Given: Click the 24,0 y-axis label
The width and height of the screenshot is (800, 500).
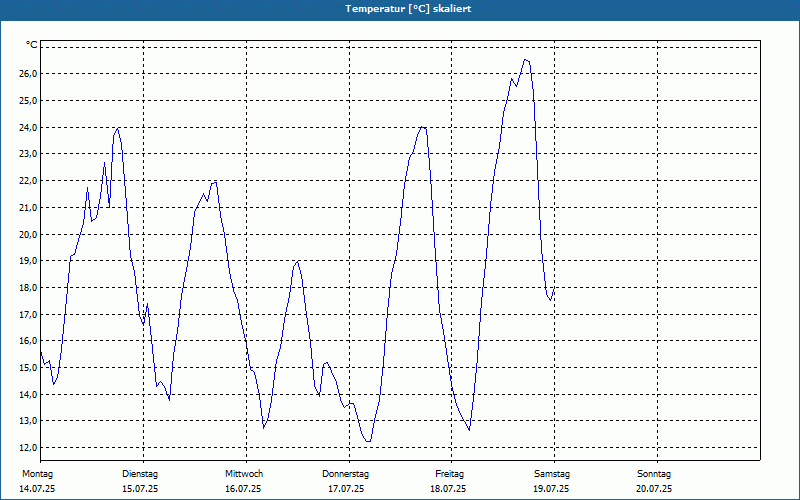Looking at the screenshot, I should (29, 128).
